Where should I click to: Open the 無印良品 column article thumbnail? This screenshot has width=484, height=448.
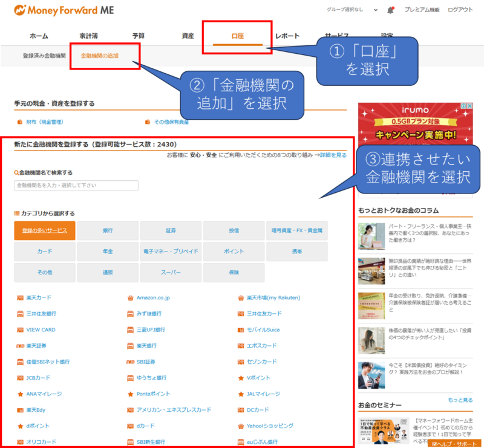[x=371, y=271]
